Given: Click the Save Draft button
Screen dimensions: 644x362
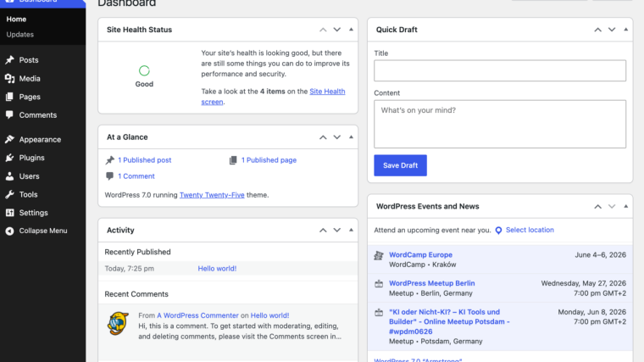Looking at the screenshot, I should click(x=400, y=165).
